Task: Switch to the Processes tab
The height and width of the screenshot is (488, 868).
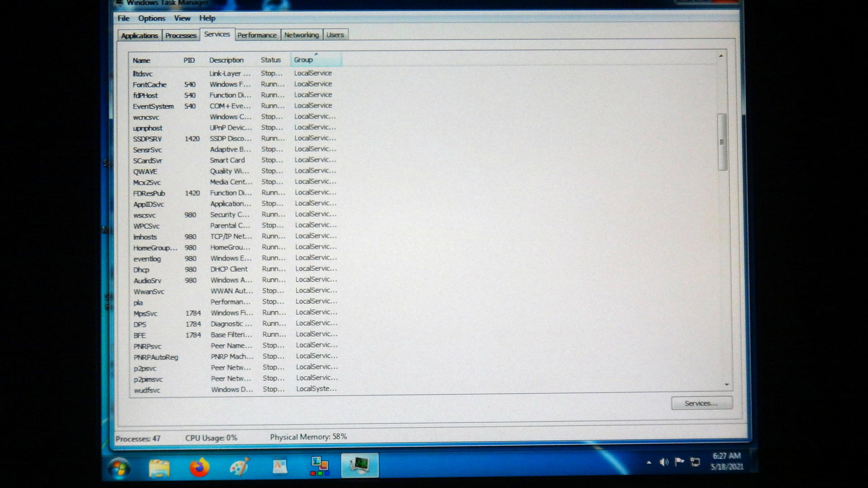Action: pyautogui.click(x=180, y=36)
